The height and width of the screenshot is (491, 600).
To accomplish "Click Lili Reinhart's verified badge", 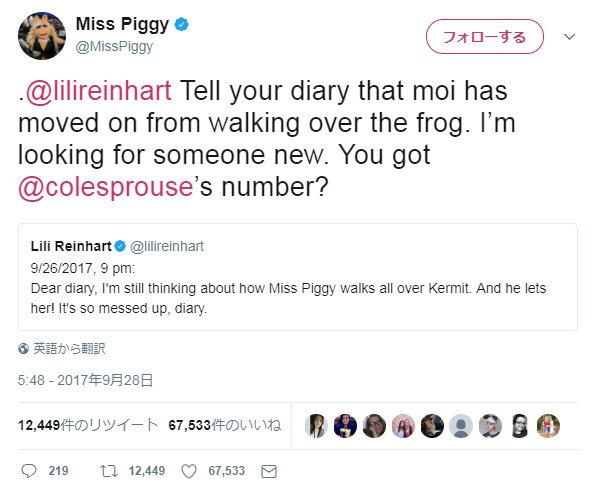I will pos(120,243).
